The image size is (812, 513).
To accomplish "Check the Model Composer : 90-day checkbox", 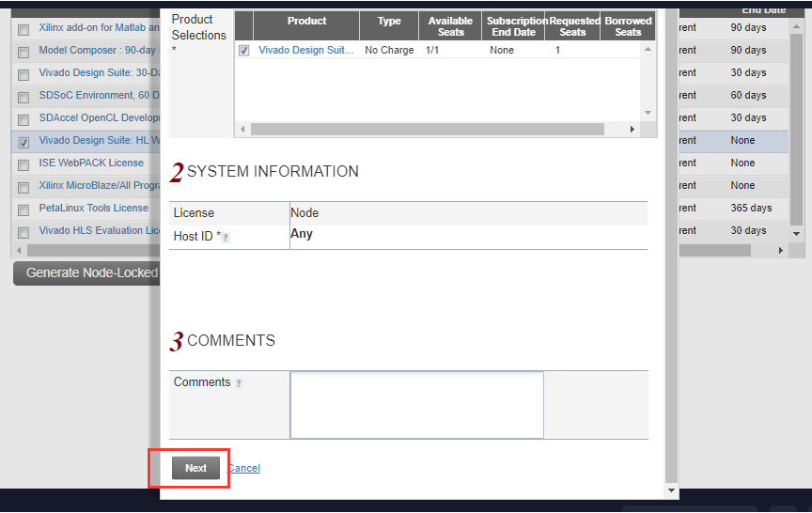I will click(x=23, y=53).
